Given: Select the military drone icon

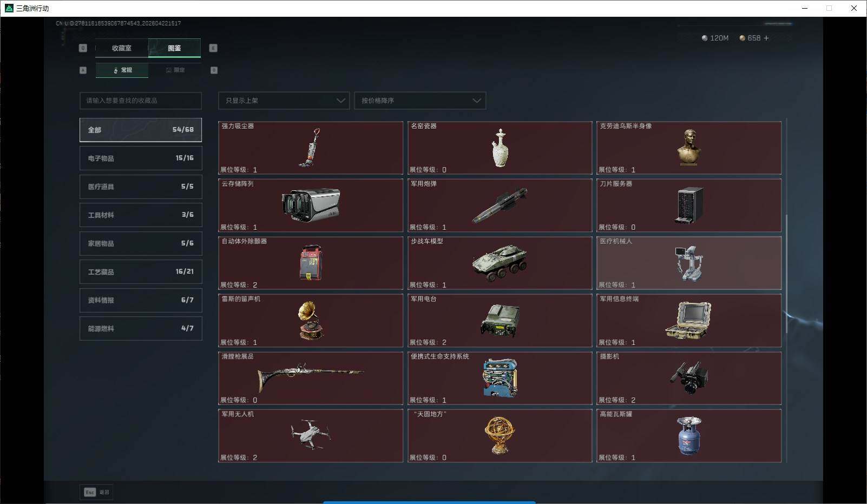Looking at the screenshot, I should click(x=310, y=434).
